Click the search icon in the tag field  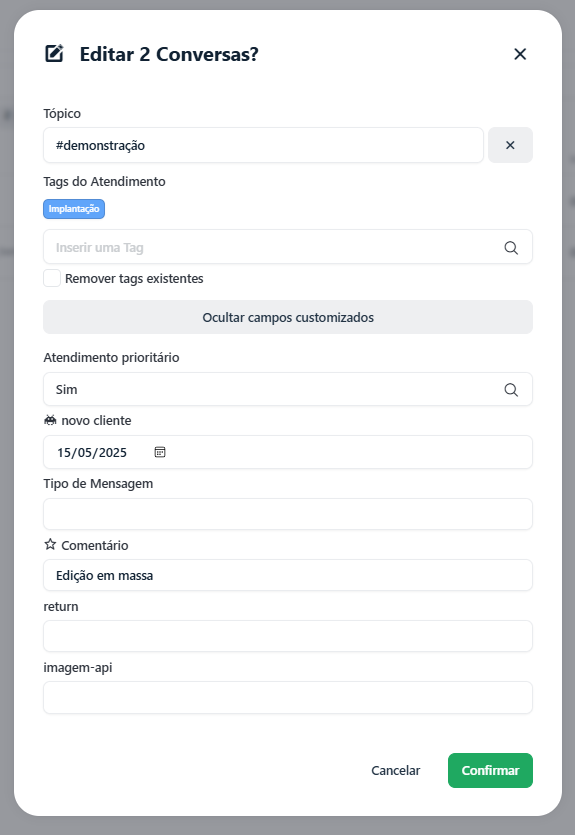(x=511, y=248)
